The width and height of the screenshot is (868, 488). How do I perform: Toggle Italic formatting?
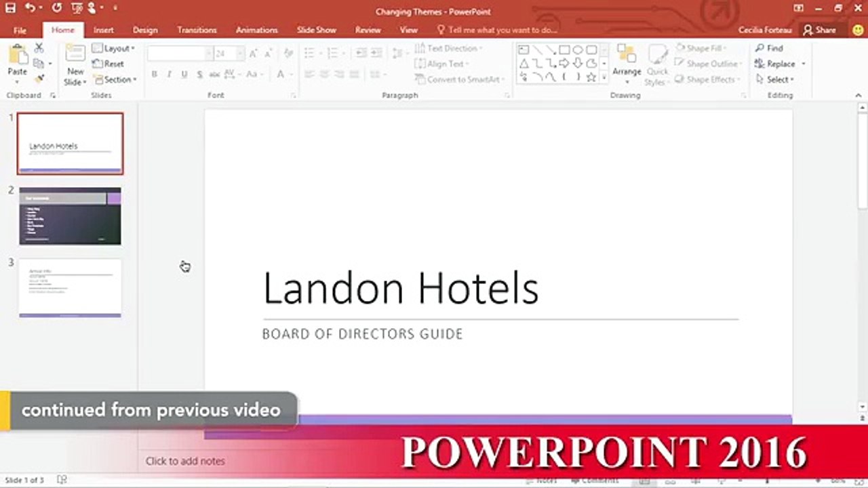170,74
